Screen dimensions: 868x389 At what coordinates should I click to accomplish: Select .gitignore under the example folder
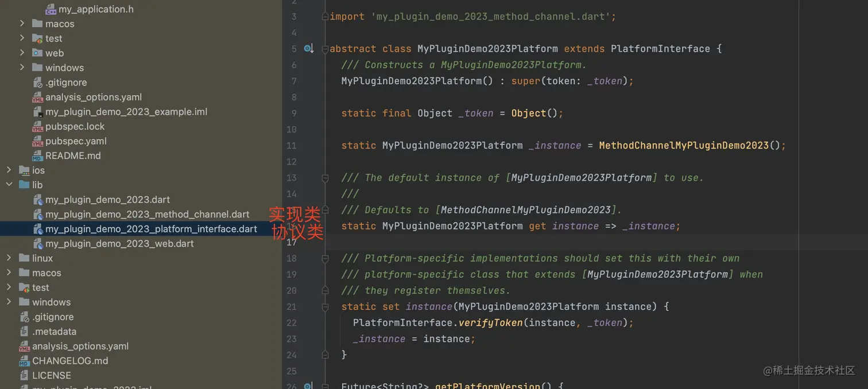click(x=66, y=82)
